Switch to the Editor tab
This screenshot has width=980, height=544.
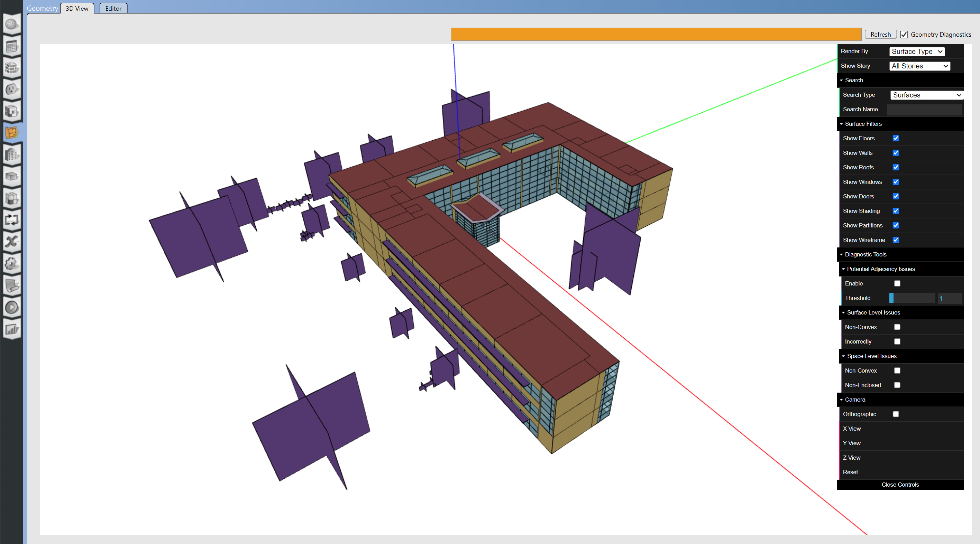tap(113, 8)
